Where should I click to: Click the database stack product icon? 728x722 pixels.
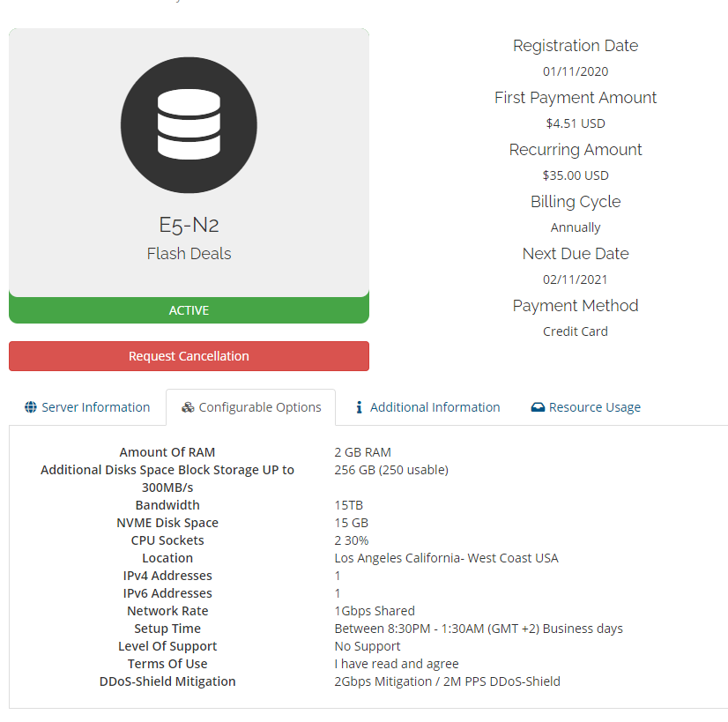[x=189, y=125]
